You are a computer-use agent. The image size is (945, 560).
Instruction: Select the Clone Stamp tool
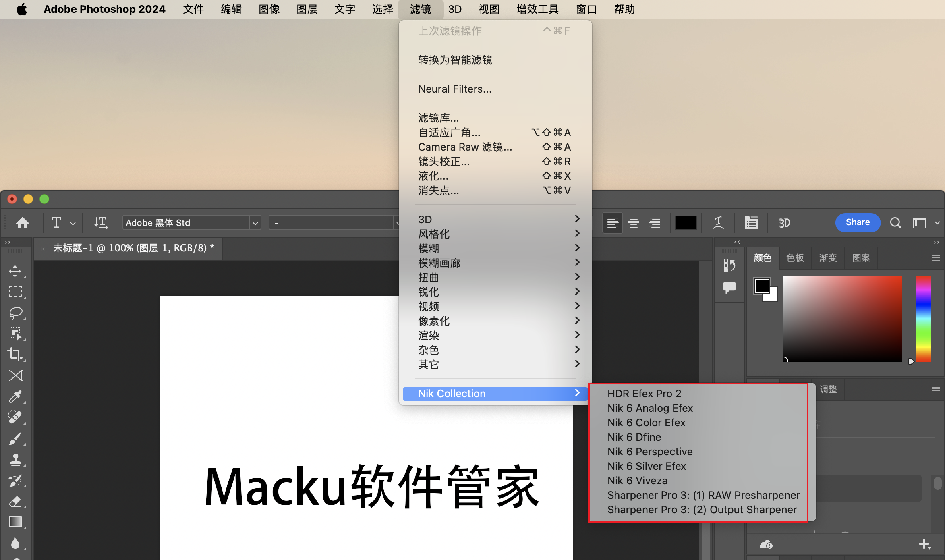coord(15,459)
